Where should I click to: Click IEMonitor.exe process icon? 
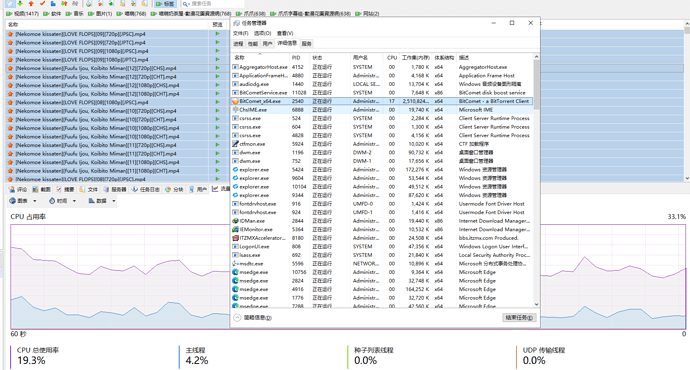pyautogui.click(x=235, y=229)
